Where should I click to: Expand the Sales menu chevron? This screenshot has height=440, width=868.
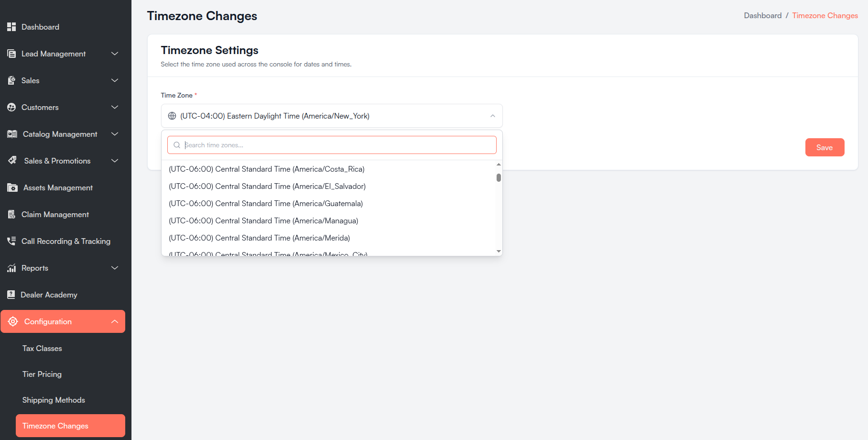point(115,80)
